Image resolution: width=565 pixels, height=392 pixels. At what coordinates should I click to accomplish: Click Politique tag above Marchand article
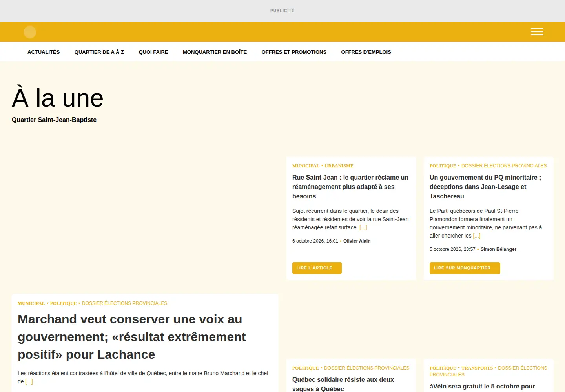point(63,303)
